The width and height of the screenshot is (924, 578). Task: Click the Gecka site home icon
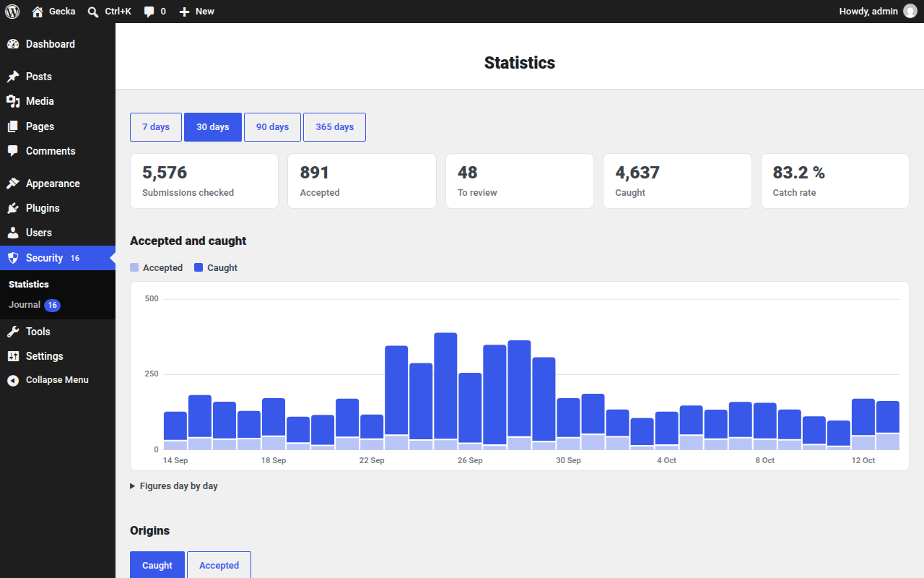pos(38,12)
